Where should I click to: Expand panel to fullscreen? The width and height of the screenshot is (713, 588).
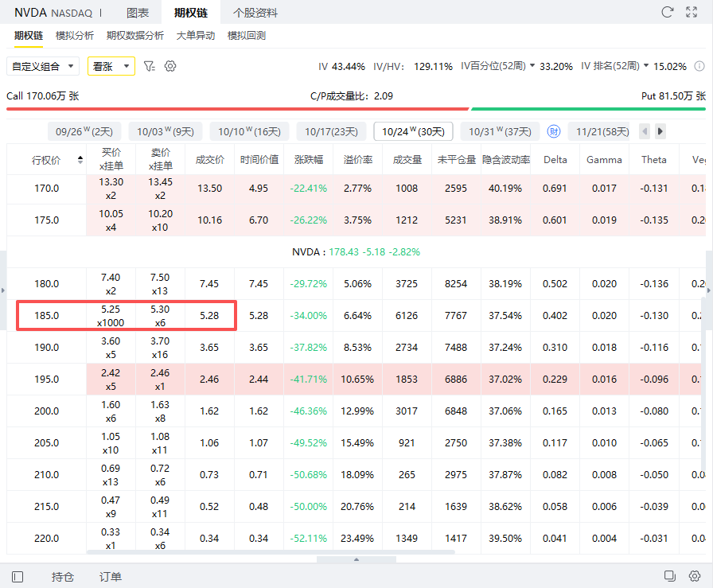(x=692, y=12)
